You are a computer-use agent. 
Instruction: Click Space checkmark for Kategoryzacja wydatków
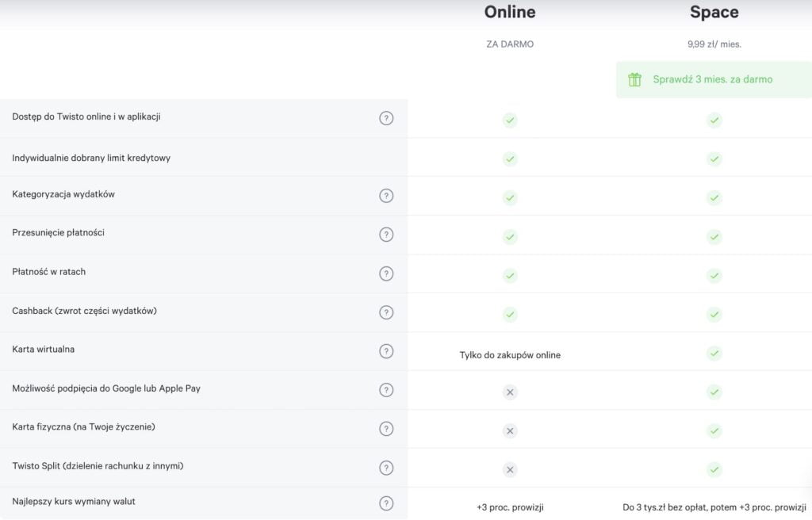pos(714,198)
